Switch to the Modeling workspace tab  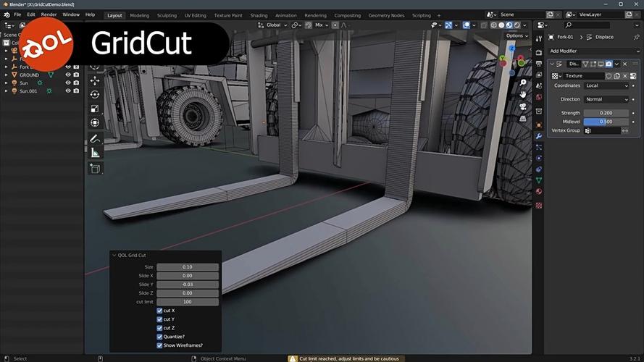140,16
